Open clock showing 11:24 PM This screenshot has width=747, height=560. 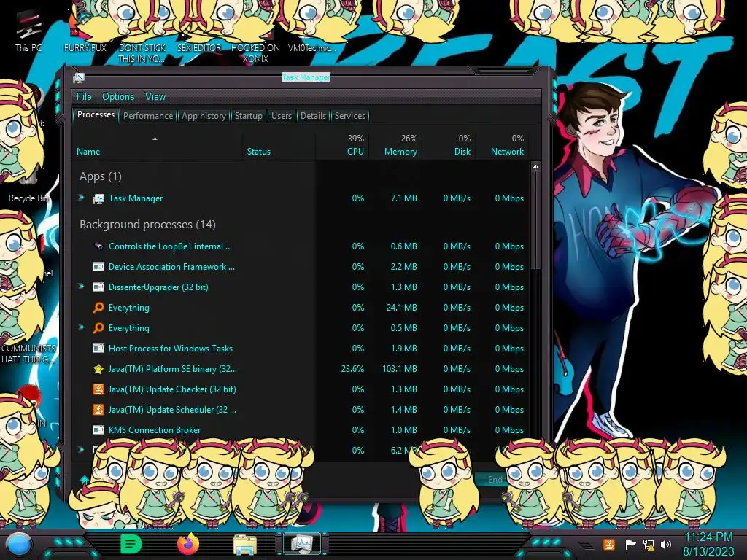[708, 544]
